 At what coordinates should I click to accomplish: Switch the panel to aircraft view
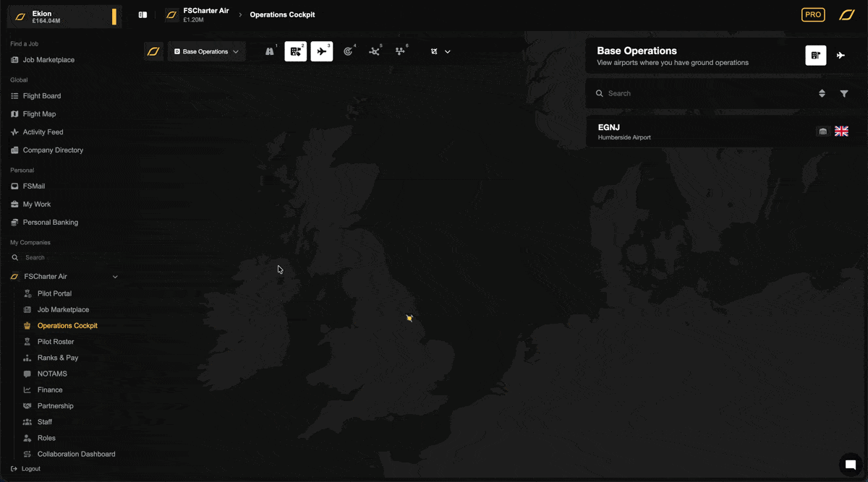(x=841, y=56)
